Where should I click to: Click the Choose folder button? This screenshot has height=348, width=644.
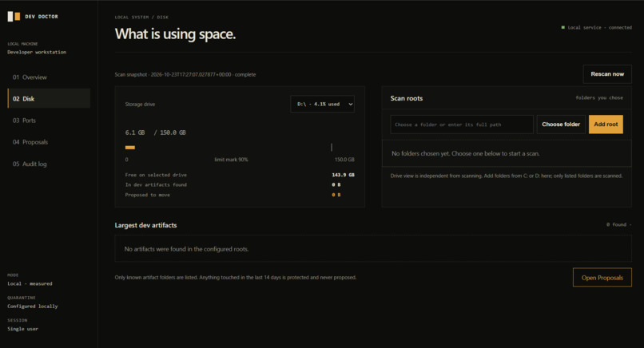pyautogui.click(x=561, y=125)
